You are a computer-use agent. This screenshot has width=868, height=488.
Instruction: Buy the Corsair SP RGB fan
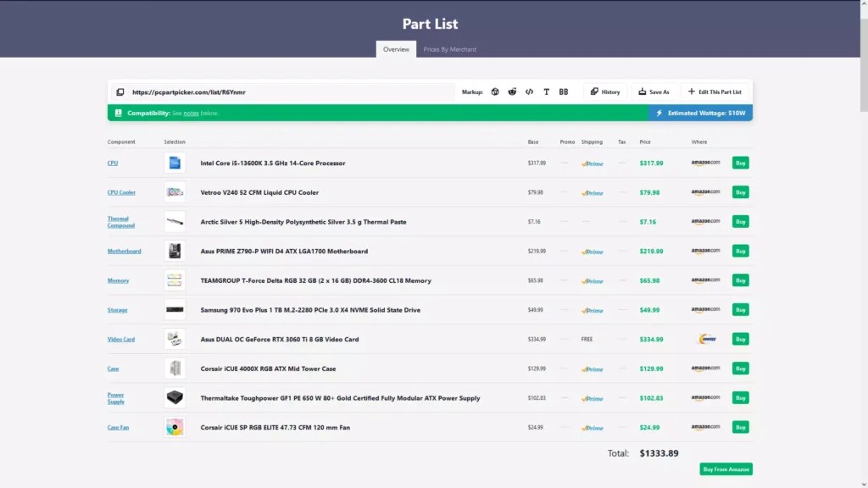tap(740, 427)
